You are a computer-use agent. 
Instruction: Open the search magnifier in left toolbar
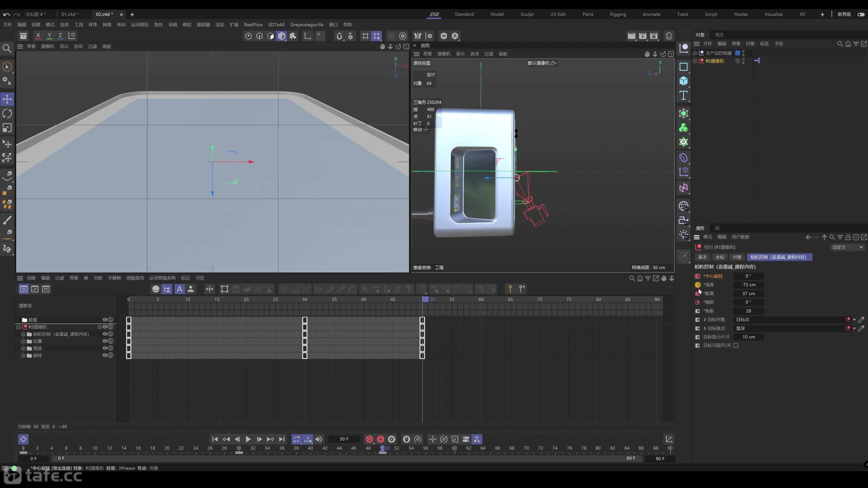pos(7,48)
